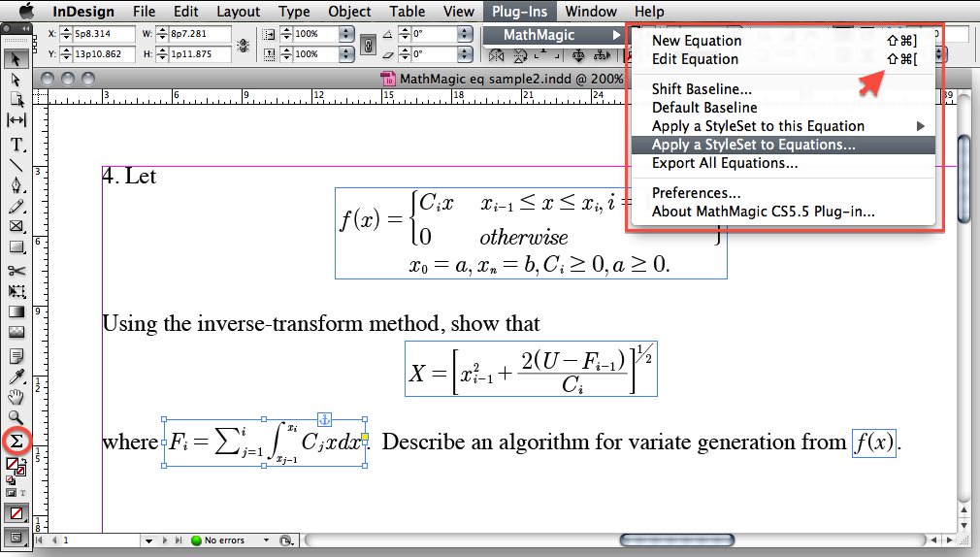Click the X position stepper arrows
This screenshot has height=557, width=980.
tap(66, 34)
